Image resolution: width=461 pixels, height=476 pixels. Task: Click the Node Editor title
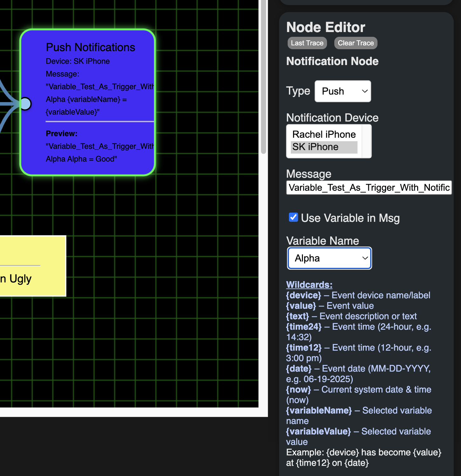(x=326, y=27)
